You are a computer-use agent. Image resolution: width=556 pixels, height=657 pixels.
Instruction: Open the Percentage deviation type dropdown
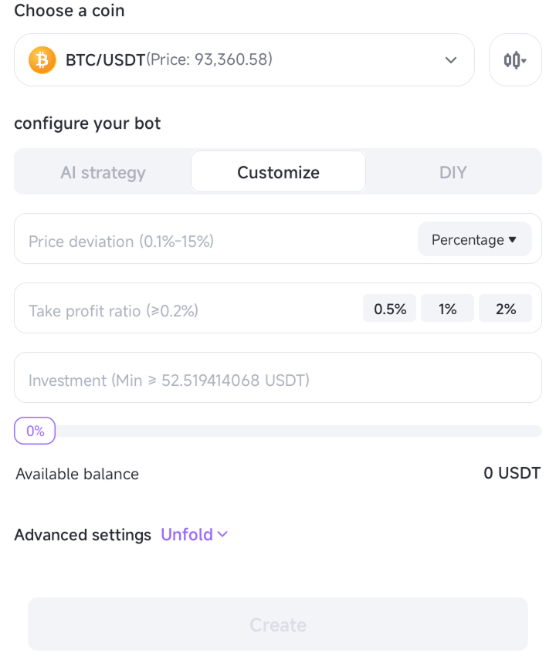coord(475,239)
